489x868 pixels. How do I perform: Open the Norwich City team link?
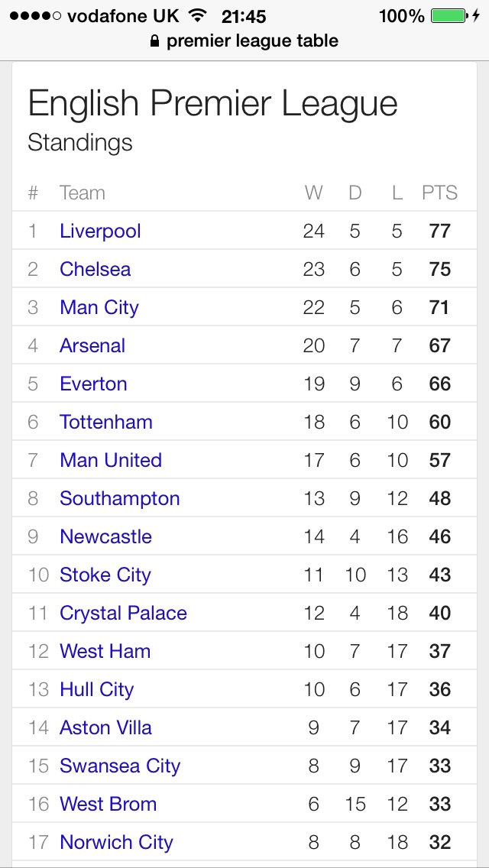116,842
